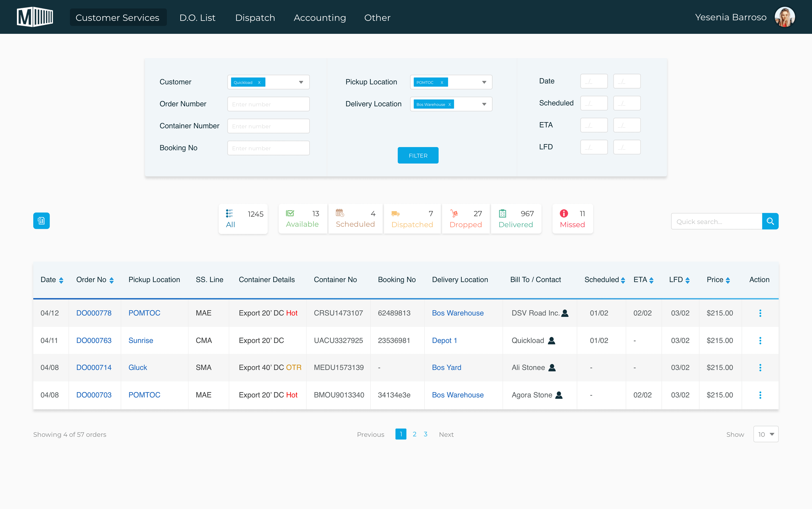The height and width of the screenshot is (509, 812).
Task: Click the blue export spreadsheet icon
Action: click(41, 221)
